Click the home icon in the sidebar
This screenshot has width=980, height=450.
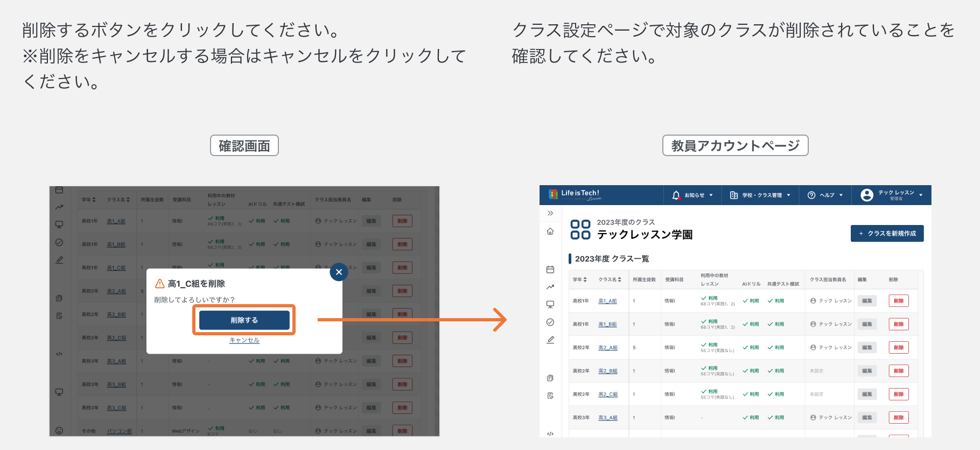[550, 231]
